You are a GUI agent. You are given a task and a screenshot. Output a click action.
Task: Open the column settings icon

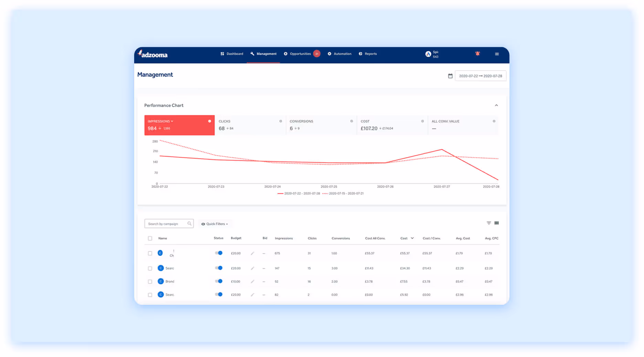497,223
